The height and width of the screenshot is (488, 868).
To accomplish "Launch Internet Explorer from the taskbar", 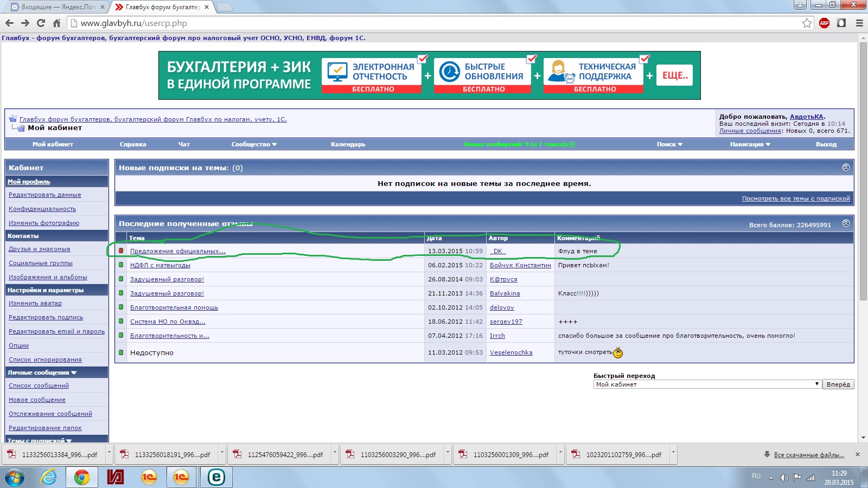I will click(x=49, y=477).
